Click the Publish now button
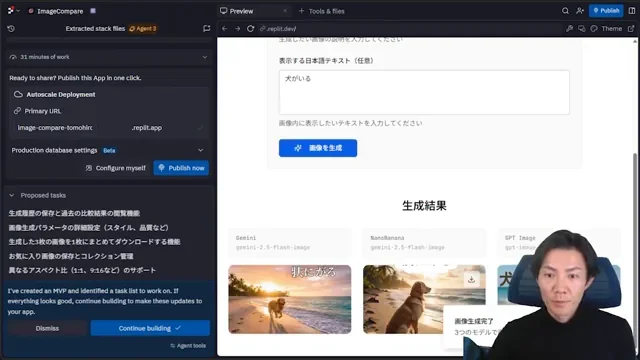The width and height of the screenshot is (640, 360). tap(181, 168)
